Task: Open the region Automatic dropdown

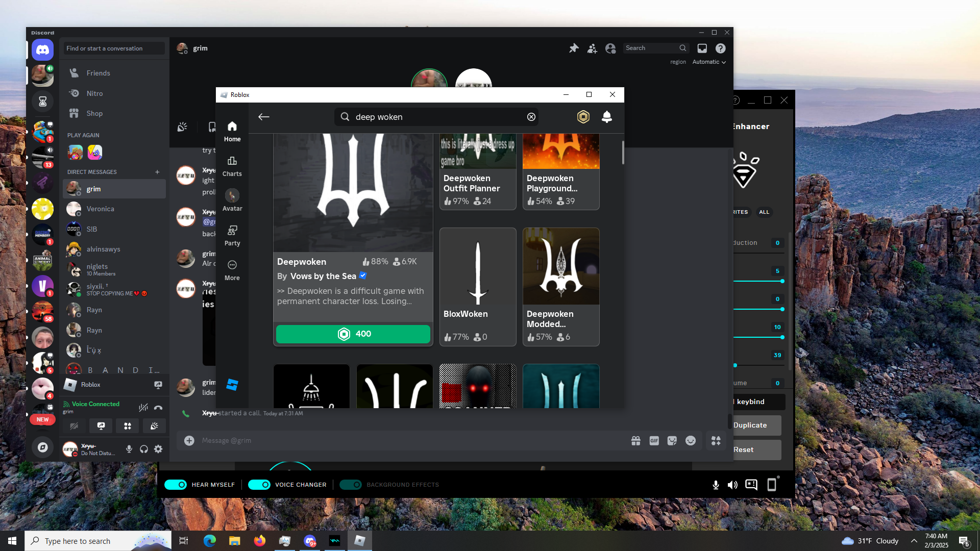Action: pos(709,62)
